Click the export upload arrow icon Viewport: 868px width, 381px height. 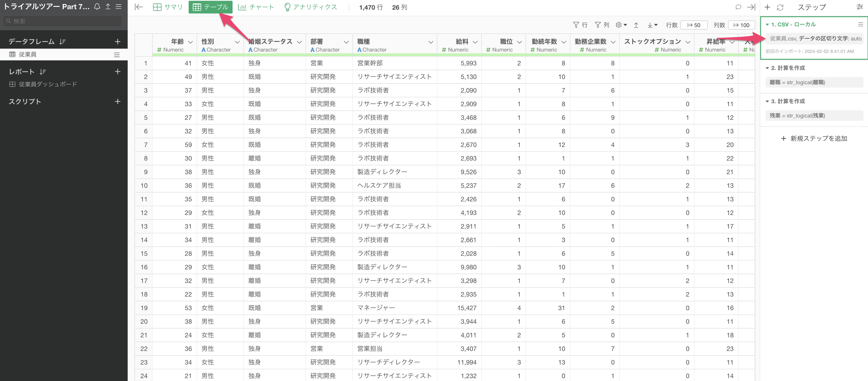click(636, 25)
